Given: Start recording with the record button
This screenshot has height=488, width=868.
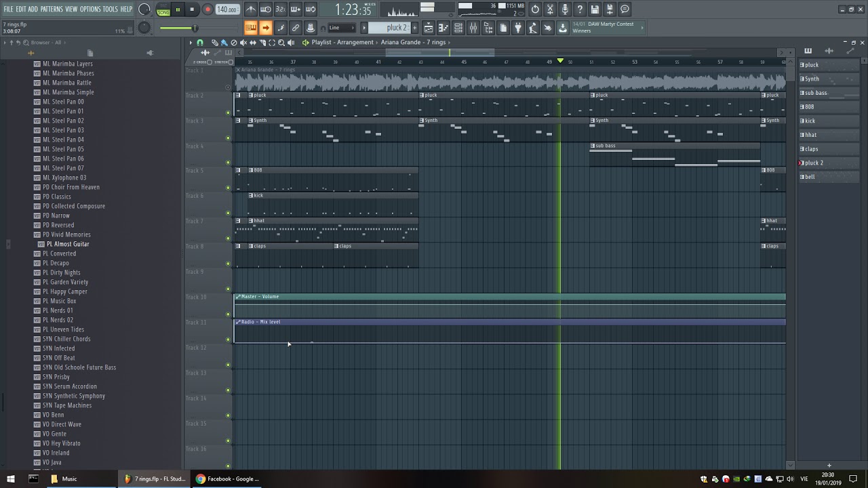Looking at the screenshot, I should click(x=208, y=9).
